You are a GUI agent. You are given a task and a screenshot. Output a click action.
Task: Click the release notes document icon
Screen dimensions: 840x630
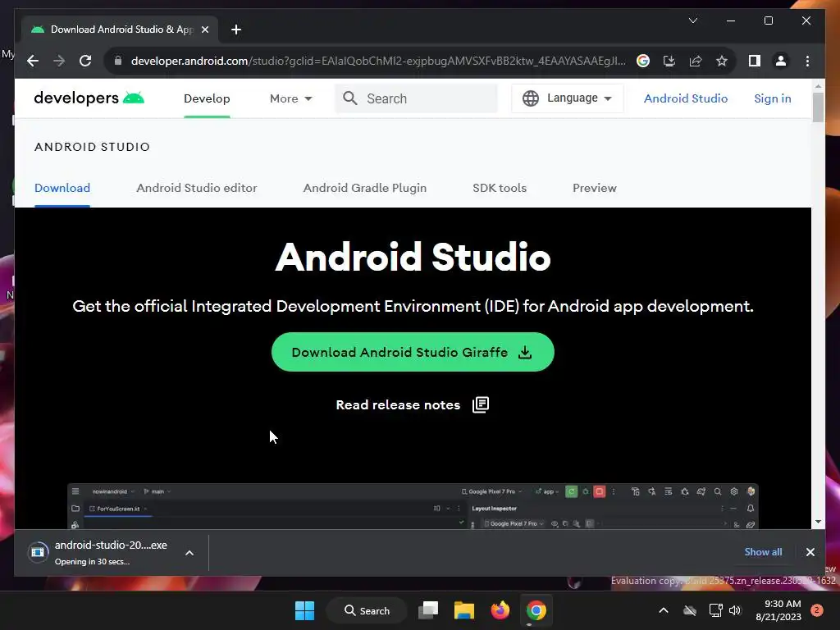[x=481, y=404]
